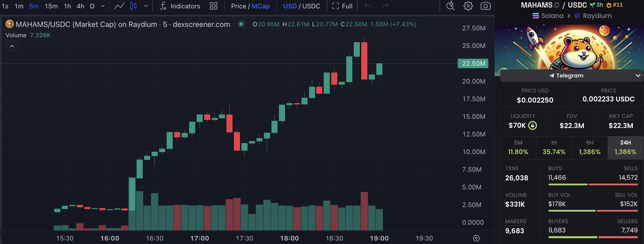The image size is (644, 244).
Task: Open the Indicators menu
Action: [x=180, y=6]
